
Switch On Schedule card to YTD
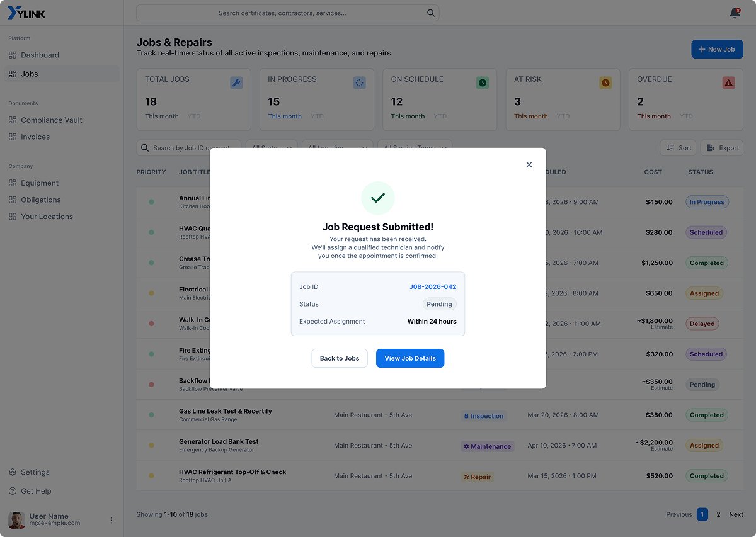(x=440, y=116)
